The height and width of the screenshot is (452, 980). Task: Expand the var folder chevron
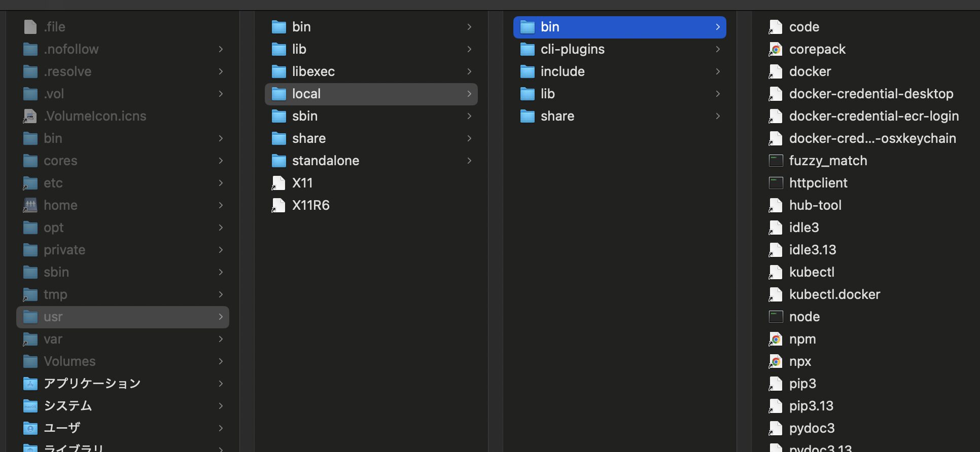221,339
